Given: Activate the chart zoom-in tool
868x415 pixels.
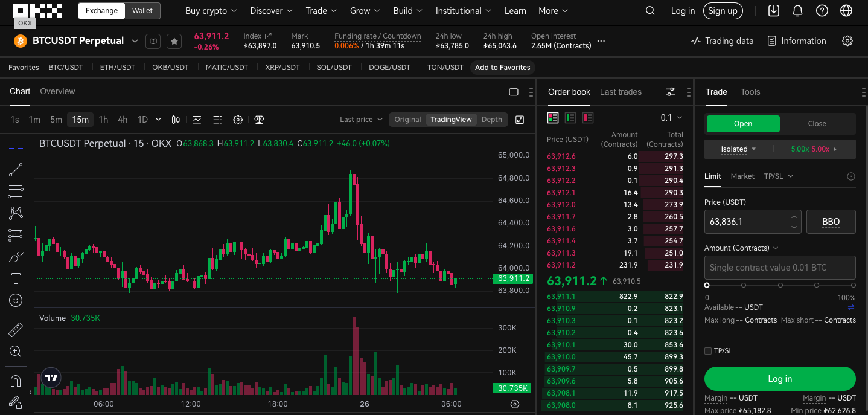Looking at the screenshot, I should [x=16, y=351].
